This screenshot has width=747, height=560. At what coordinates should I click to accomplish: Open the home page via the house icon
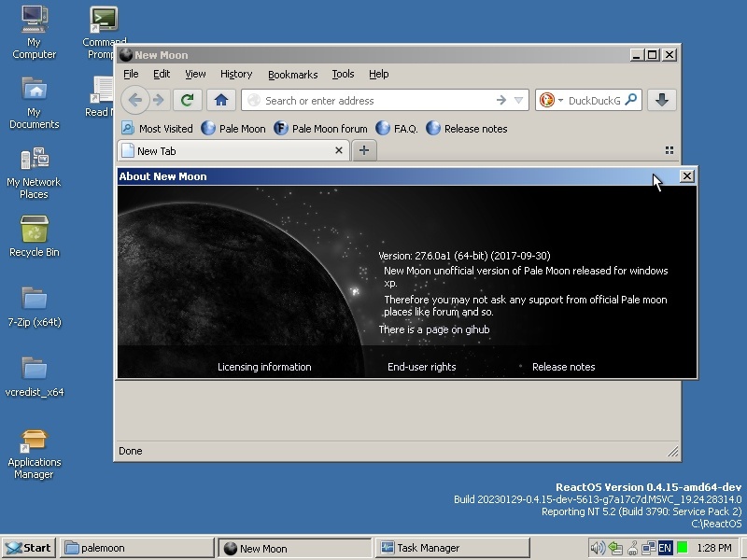click(x=221, y=100)
